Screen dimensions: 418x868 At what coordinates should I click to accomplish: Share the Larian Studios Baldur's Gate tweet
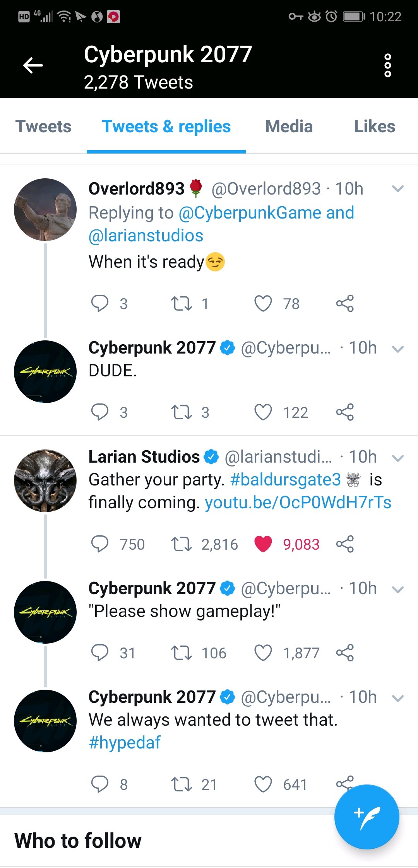point(345,544)
